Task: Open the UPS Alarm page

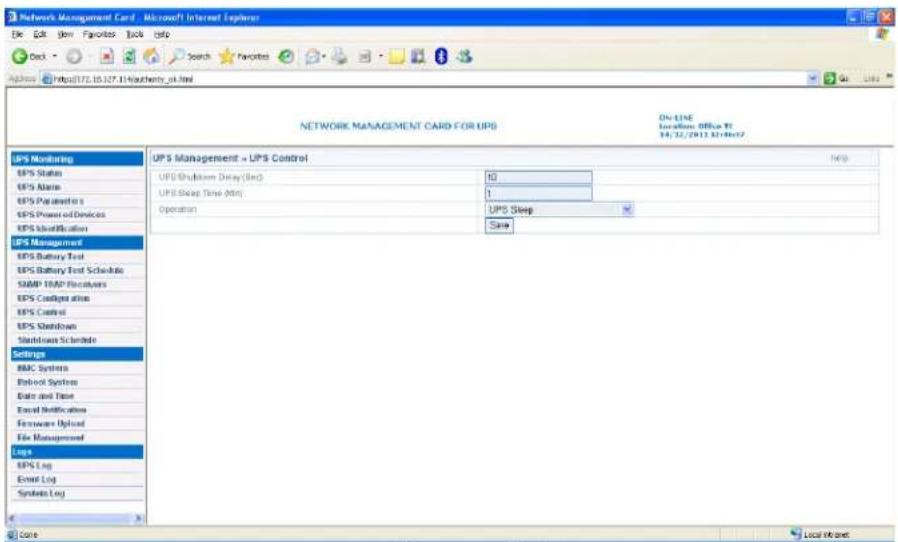Action: coord(39,187)
